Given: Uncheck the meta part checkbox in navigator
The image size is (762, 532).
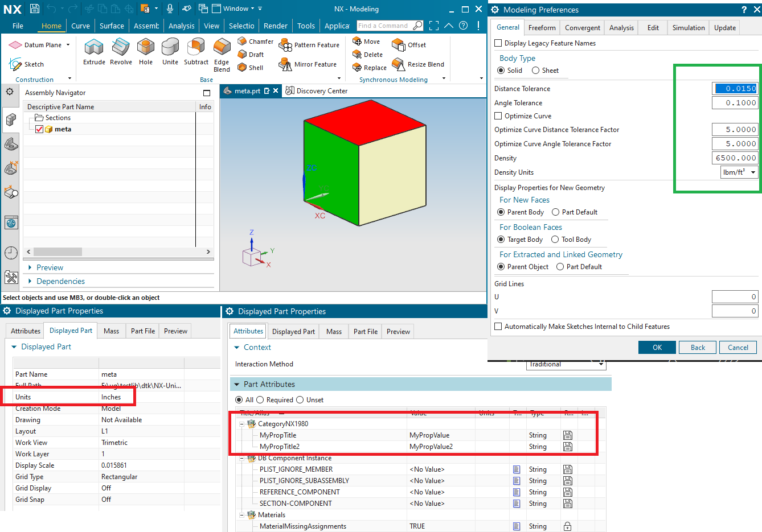Looking at the screenshot, I should pos(39,129).
